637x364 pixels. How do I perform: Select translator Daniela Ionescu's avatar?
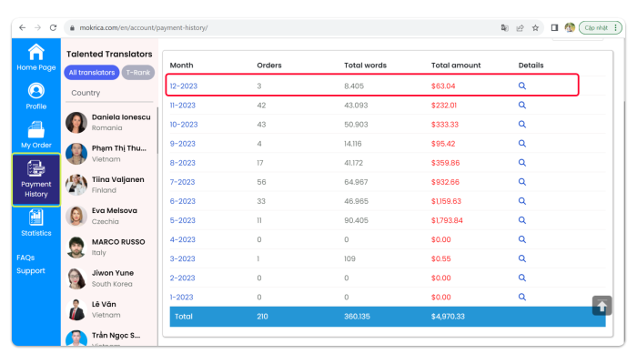(76, 123)
